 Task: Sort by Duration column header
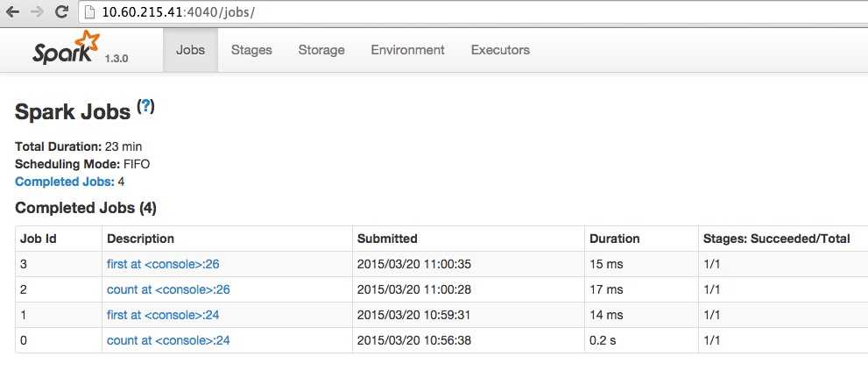[615, 239]
